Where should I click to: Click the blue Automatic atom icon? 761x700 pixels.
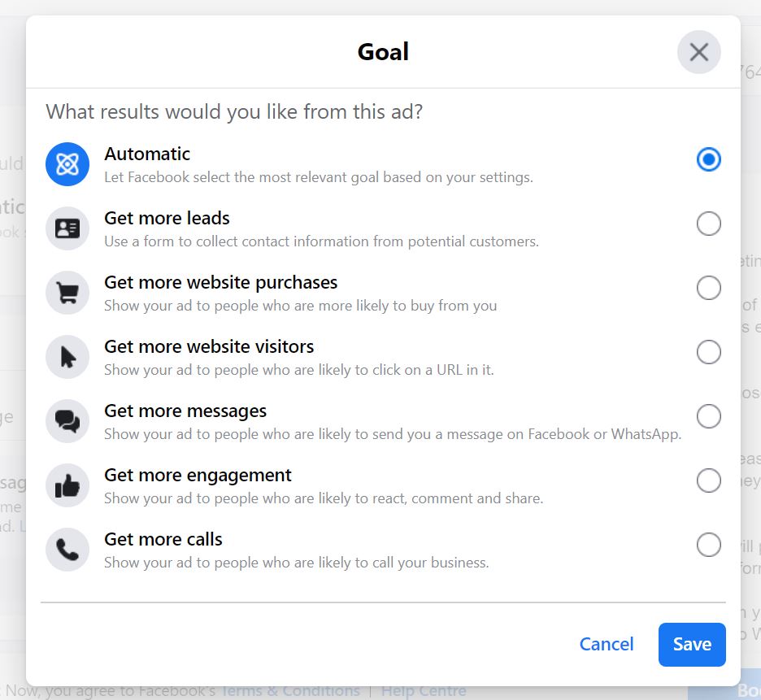[x=67, y=164]
